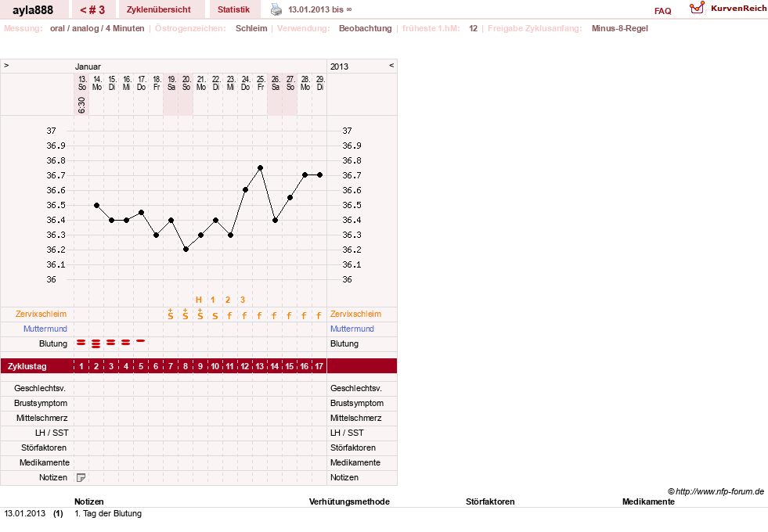Go to previous cycle via '< # 3'

pyautogui.click(x=92, y=9)
